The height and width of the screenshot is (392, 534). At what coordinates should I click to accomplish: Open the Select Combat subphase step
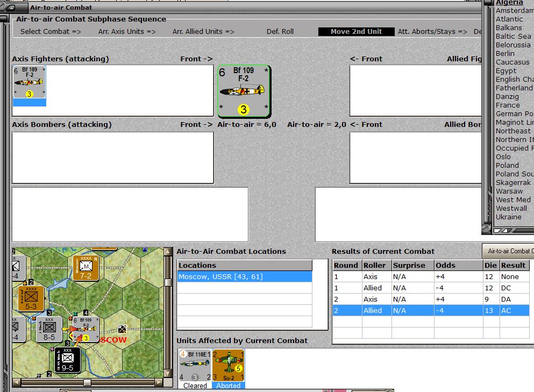pos(51,31)
